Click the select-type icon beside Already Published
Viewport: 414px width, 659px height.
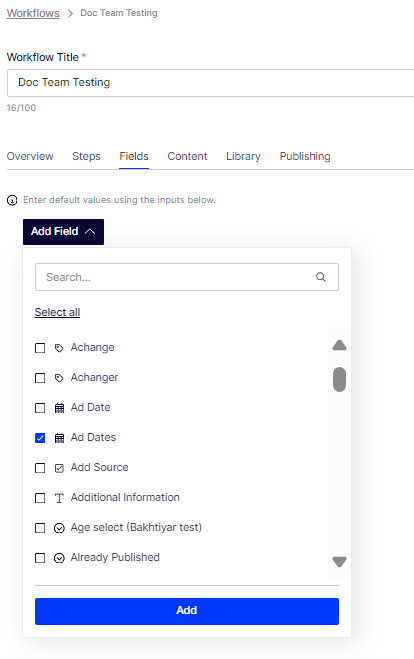coord(59,558)
